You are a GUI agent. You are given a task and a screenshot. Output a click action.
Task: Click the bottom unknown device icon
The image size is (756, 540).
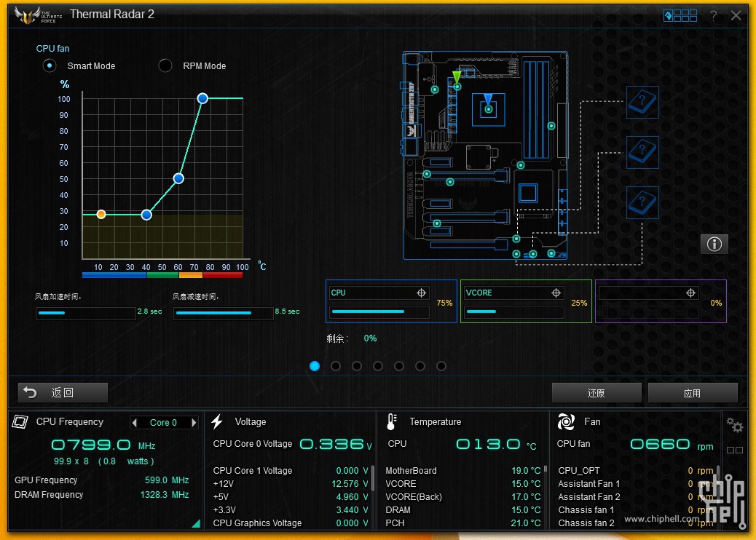(x=642, y=203)
